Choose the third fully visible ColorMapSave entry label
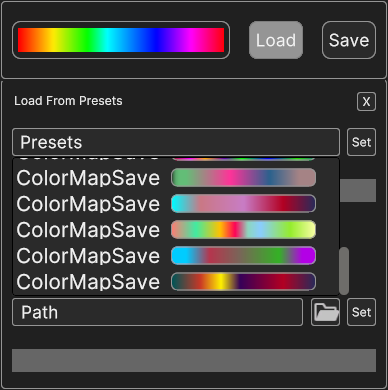This screenshot has height=390, width=388. pyautogui.click(x=88, y=230)
